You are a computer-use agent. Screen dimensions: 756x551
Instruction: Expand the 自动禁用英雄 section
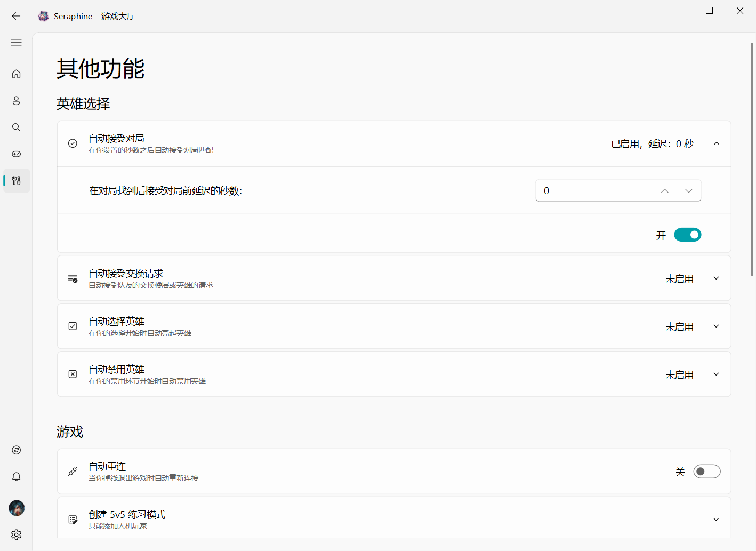(x=716, y=374)
